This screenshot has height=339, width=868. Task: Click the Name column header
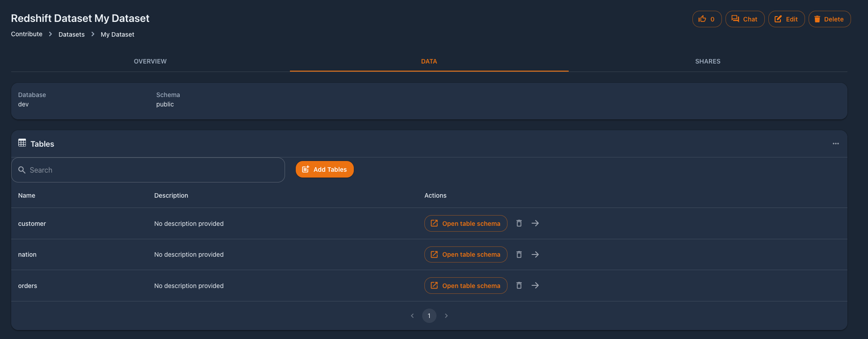(x=27, y=195)
